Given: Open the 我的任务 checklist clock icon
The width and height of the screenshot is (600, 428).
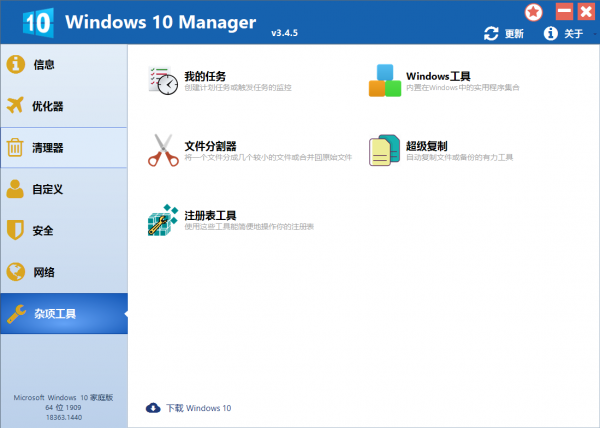Looking at the screenshot, I should [x=163, y=80].
